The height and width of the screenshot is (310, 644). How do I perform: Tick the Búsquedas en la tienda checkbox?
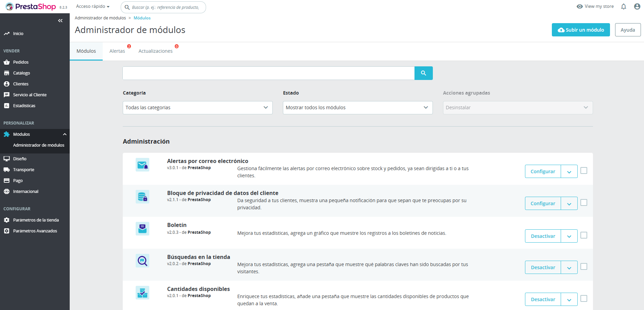(583, 266)
